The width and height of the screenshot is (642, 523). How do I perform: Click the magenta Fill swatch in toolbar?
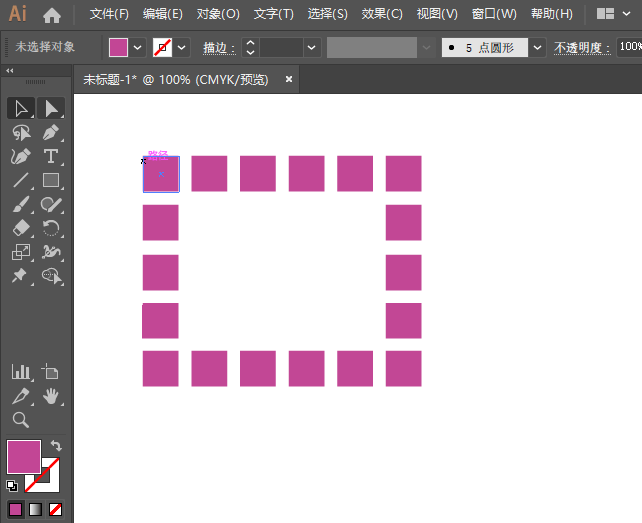click(x=24, y=457)
